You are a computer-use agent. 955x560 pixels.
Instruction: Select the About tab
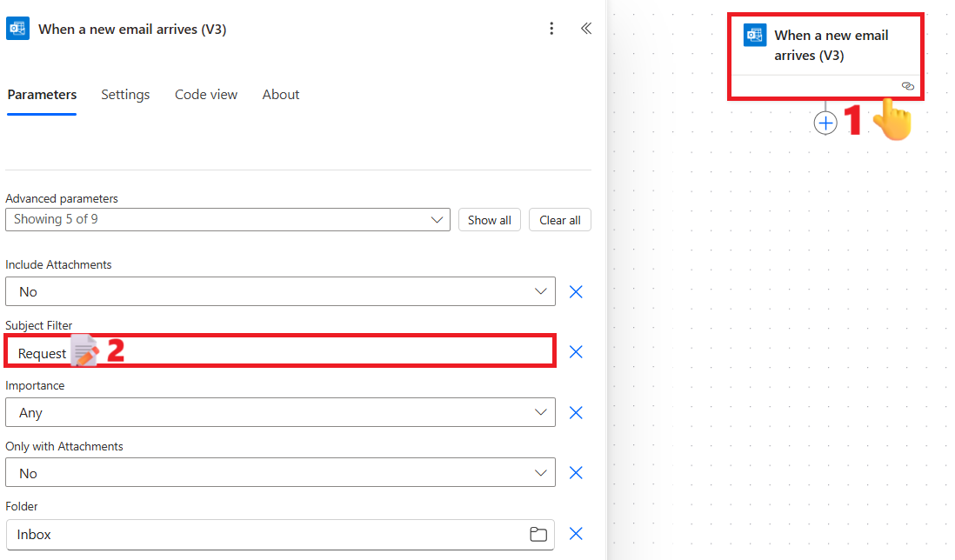[x=280, y=94]
